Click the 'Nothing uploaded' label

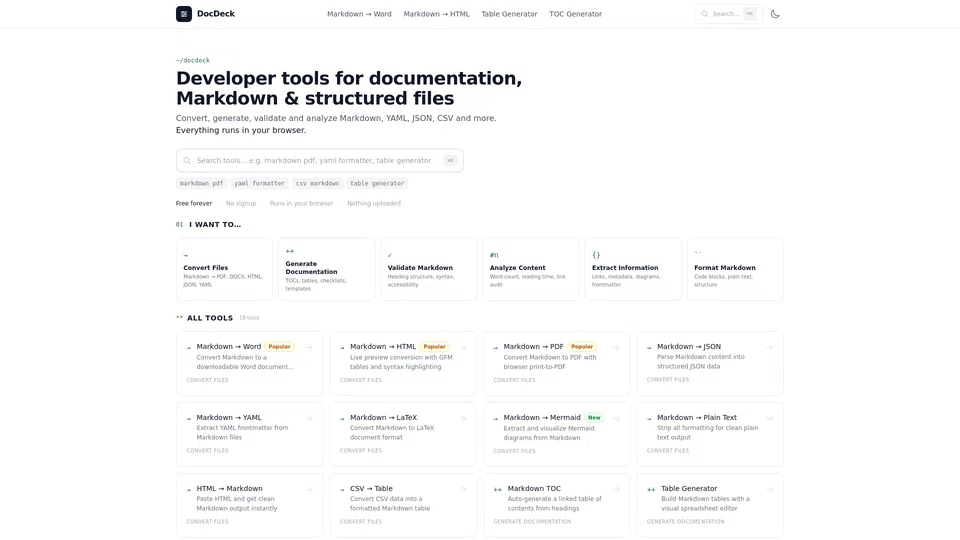374,203
